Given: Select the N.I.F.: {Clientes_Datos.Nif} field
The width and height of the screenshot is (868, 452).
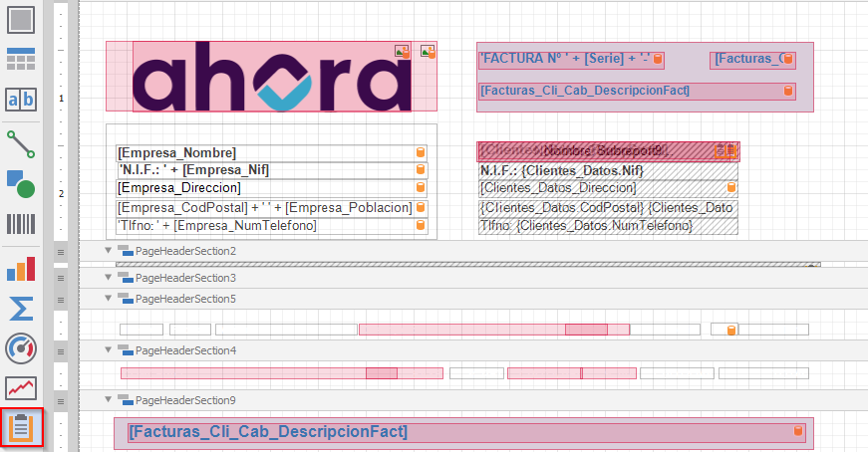Looking at the screenshot, I should [608, 171].
